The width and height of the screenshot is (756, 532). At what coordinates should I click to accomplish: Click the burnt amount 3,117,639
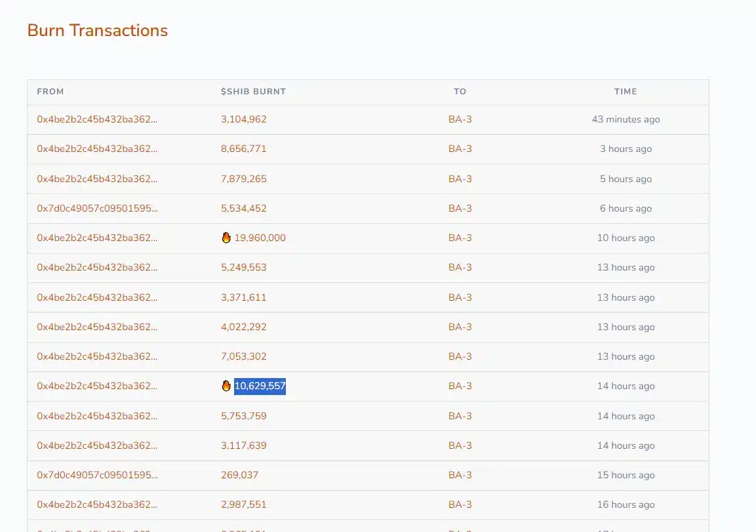pyautogui.click(x=243, y=446)
